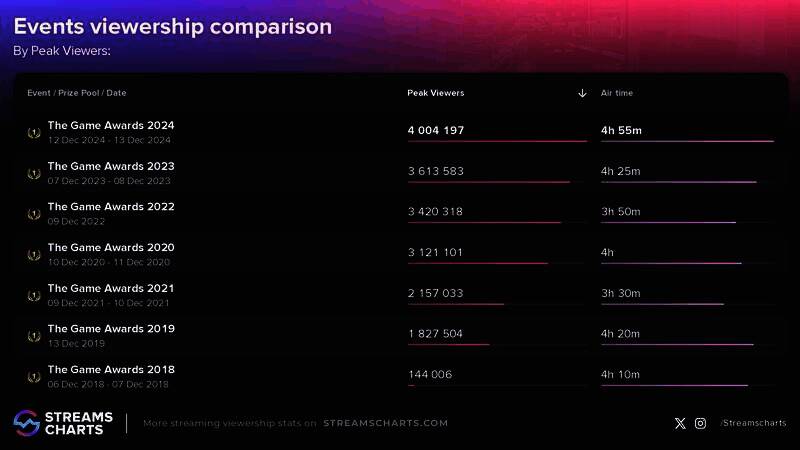Screen dimensions: 800x450
Task: Open The Game Awards 2021 event link
Action: click(111, 288)
